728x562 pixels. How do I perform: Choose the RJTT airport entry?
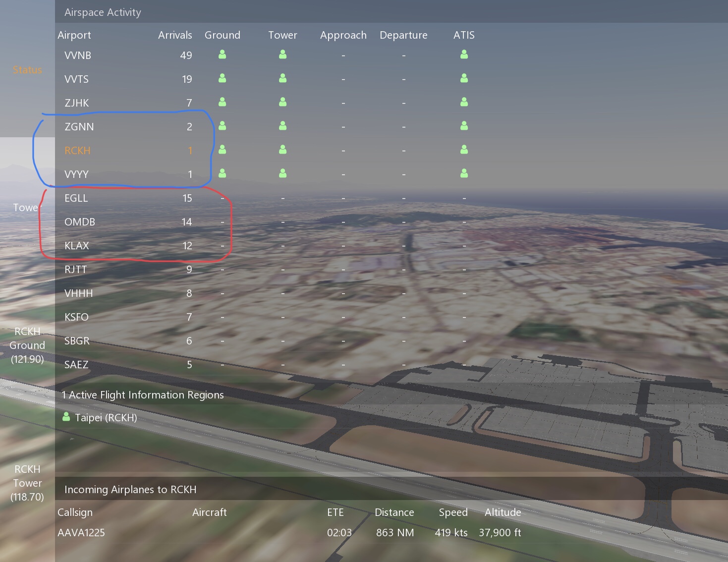(76, 270)
